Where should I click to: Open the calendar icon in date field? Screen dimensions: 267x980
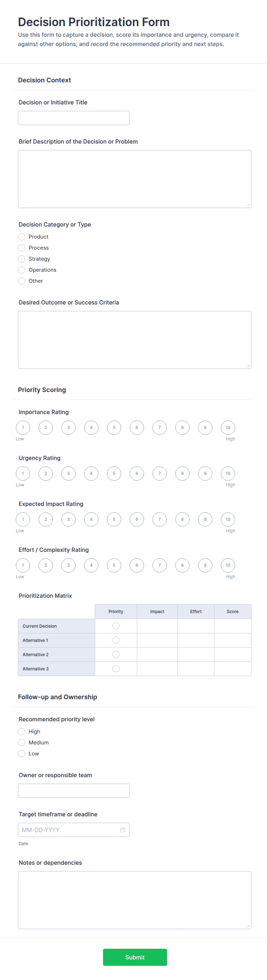point(123,830)
